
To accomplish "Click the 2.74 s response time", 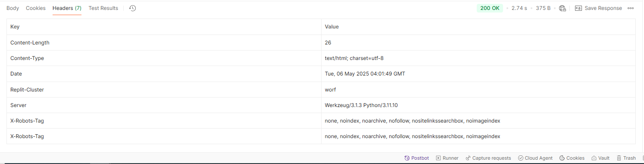I will tap(519, 8).
